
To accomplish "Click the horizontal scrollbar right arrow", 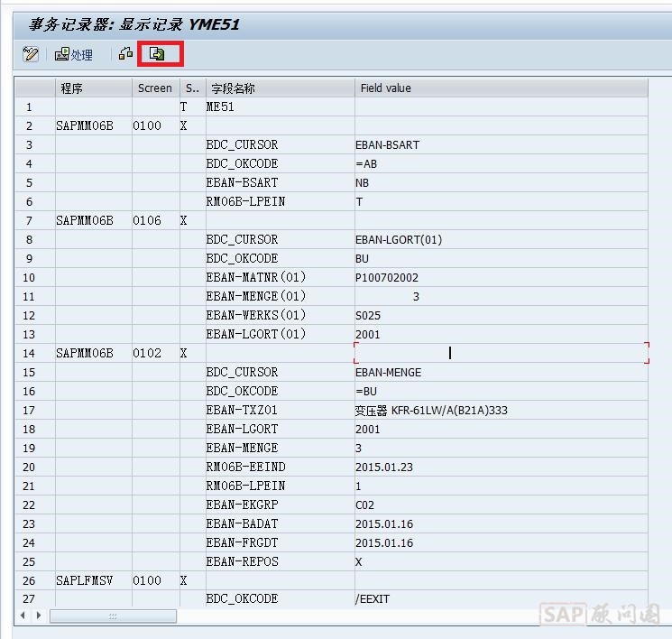I will (x=38, y=616).
